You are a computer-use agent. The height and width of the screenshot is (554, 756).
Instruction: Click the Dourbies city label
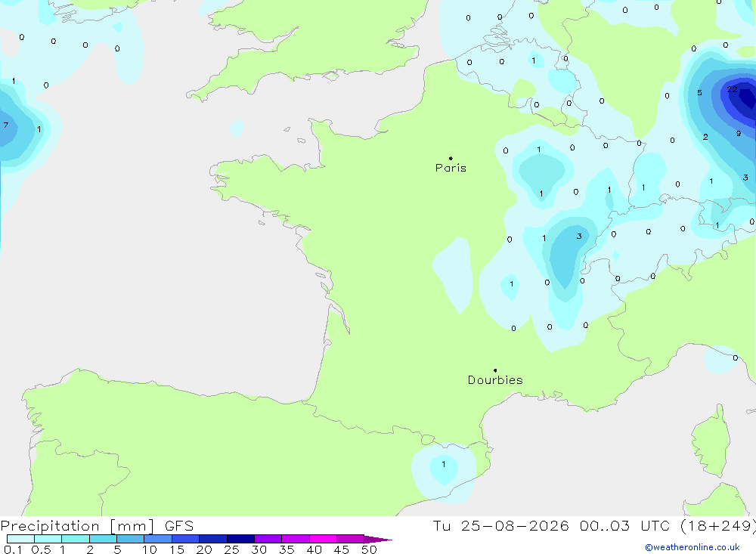(x=495, y=380)
